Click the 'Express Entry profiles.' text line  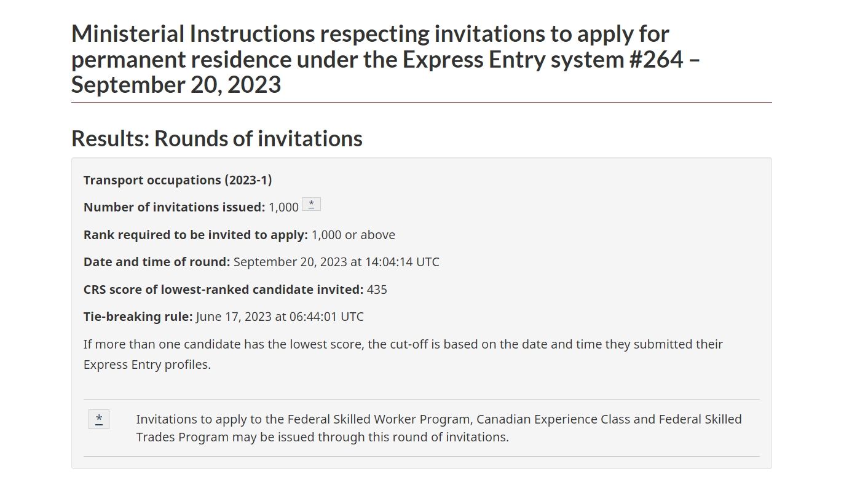pos(147,365)
